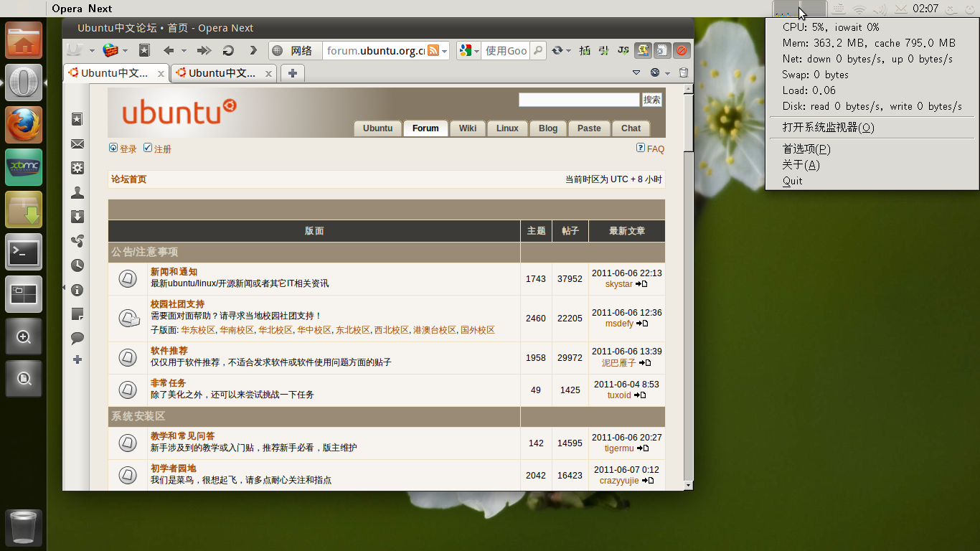The height and width of the screenshot is (551, 980).
Task: Open the tab list dropdown triangle
Action: coord(636,72)
